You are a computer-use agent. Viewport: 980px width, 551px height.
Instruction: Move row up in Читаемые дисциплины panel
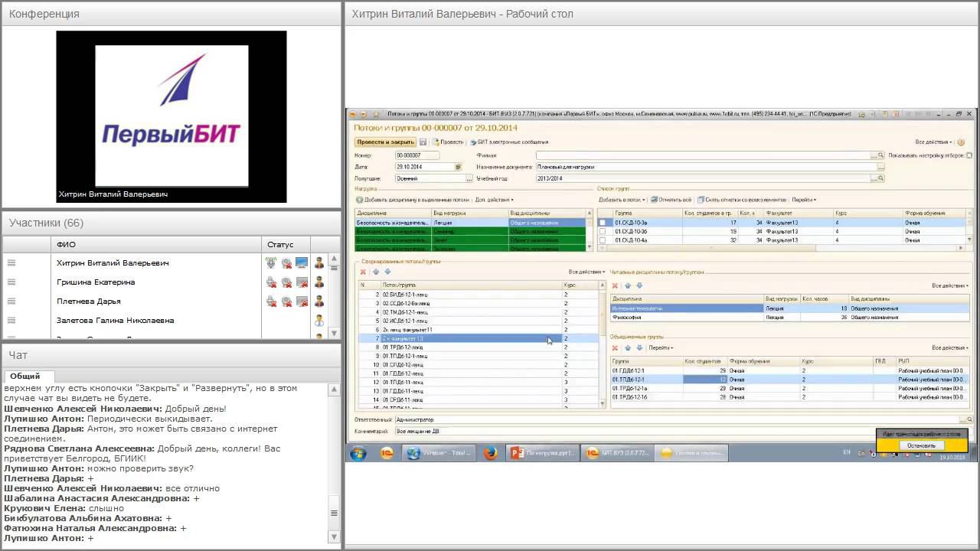coord(627,285)
